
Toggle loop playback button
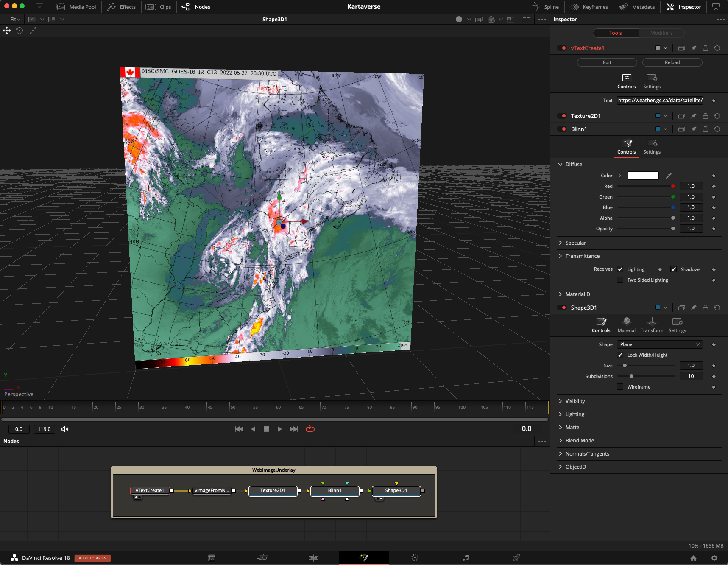coord(310,429)
